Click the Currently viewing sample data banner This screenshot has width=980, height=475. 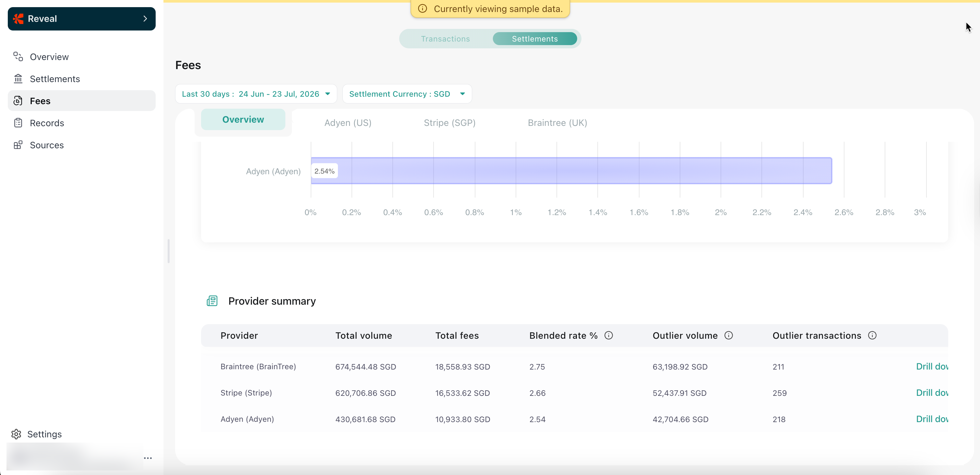(x=490, y=9)
